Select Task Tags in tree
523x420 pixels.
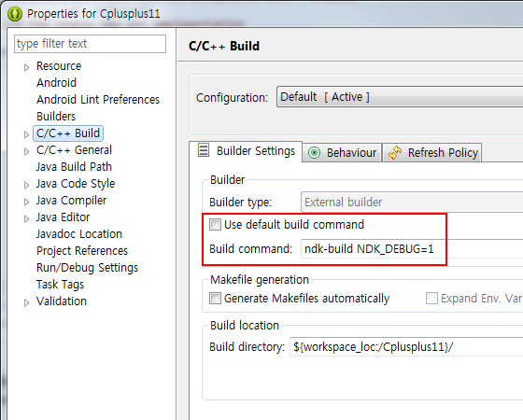60,285
